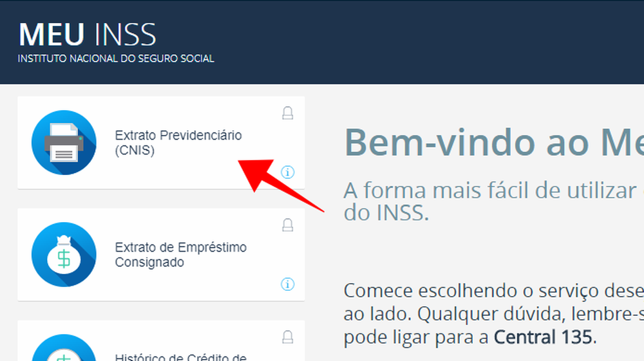This screenshot has width=644, height=361.
Task: Show info for Extrato de Empréstimo Consignado
Action: tap(287, 284)
